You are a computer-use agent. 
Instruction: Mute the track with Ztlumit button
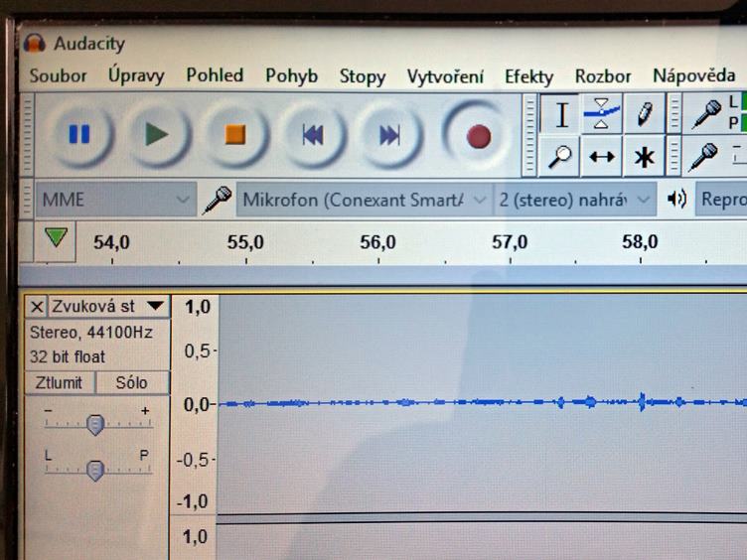tap(60, 383)
